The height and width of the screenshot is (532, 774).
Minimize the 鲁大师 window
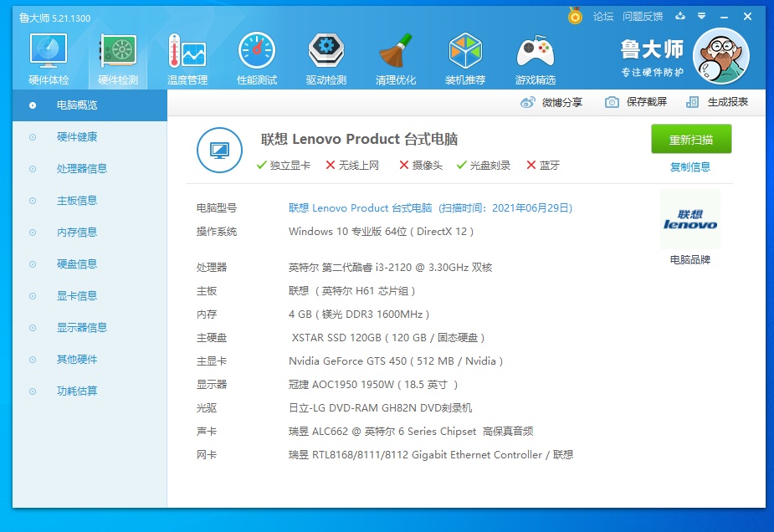[x=724, y=17]
